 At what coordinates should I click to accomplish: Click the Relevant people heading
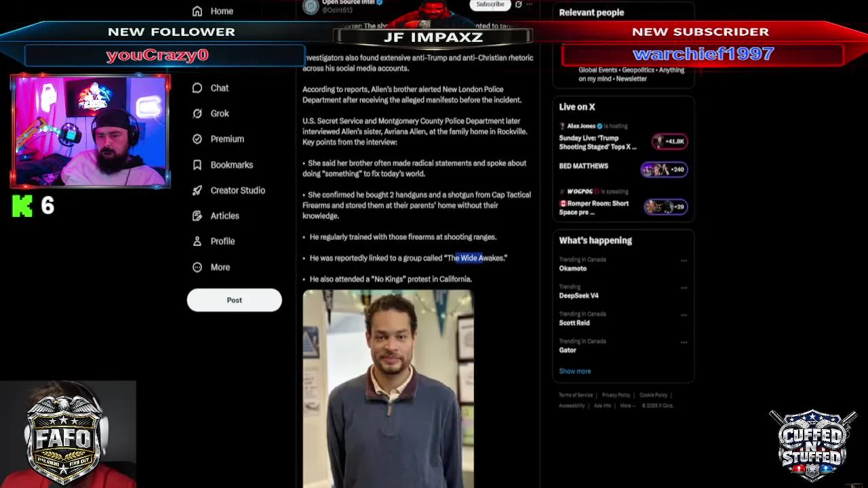pyautogui.click(x=591, y=12)
